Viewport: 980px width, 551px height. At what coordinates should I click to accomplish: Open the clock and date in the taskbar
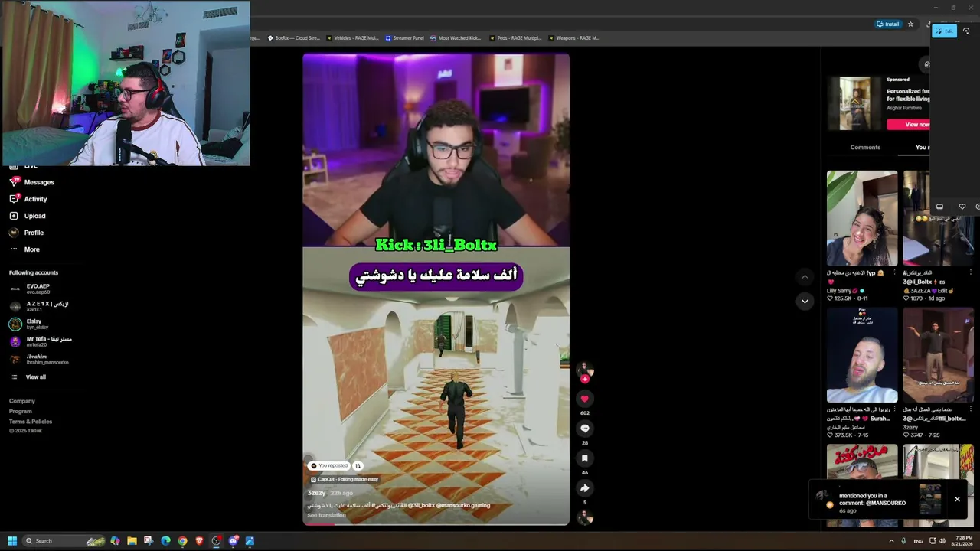(962, 541)
